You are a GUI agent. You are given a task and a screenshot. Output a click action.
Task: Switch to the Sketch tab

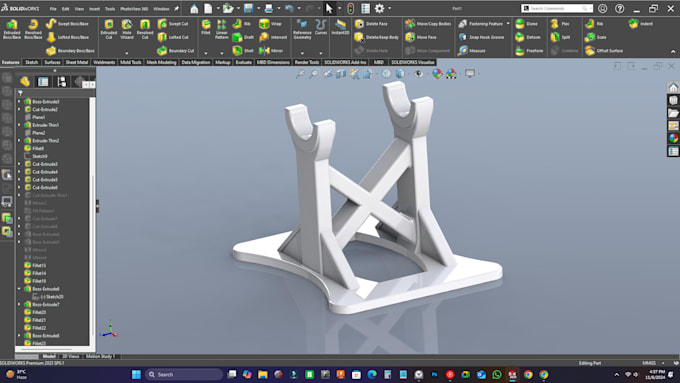[31, 62]
